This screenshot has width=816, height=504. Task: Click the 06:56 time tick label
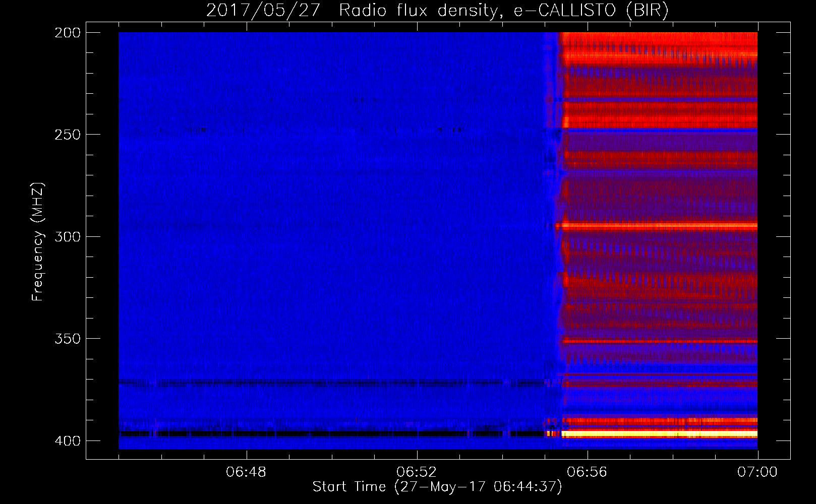click(587, 472)
